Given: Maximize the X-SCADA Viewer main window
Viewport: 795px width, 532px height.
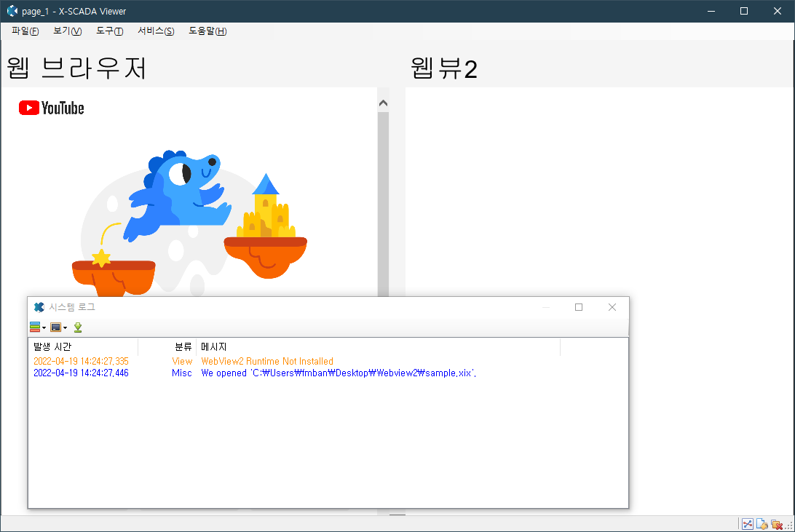Looking at the screenshot, I should click(x=744, y=11).
